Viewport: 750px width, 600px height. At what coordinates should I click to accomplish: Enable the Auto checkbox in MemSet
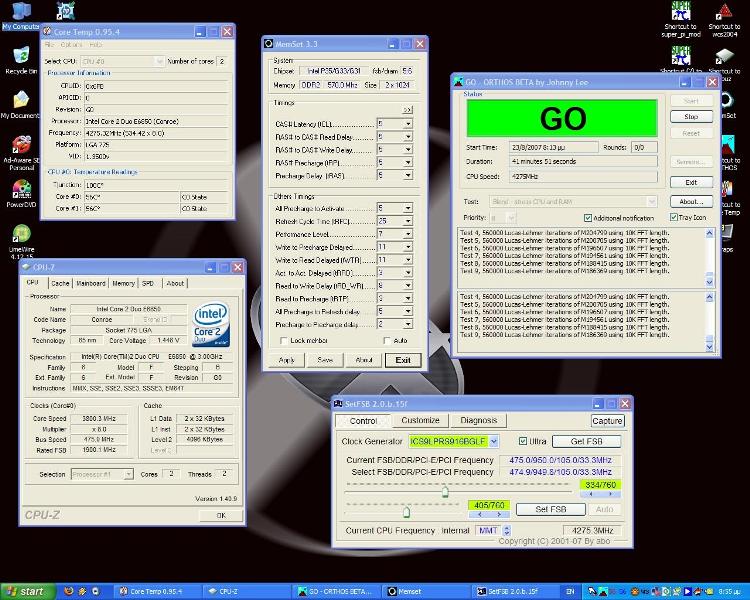coord(387,341)
